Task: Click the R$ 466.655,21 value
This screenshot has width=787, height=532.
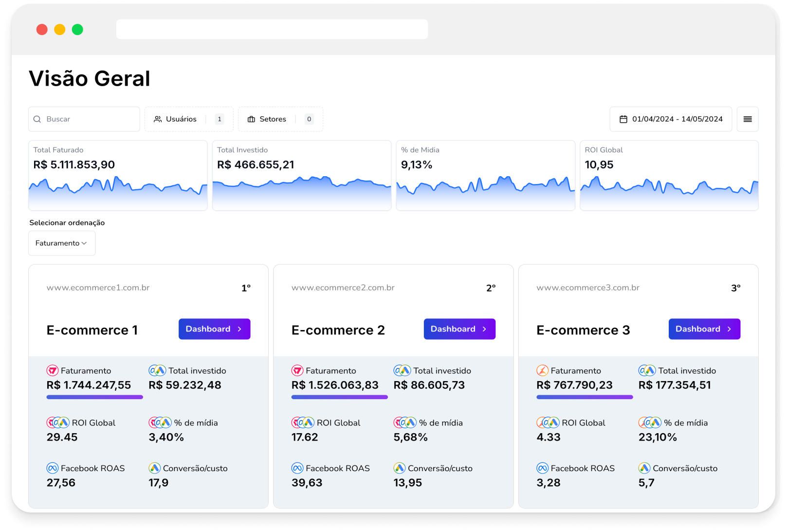Action: [256, 165]
